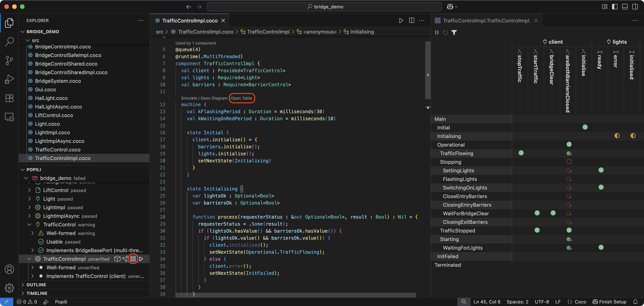Run verification on TrafficControlImpl row

(141, 259)
